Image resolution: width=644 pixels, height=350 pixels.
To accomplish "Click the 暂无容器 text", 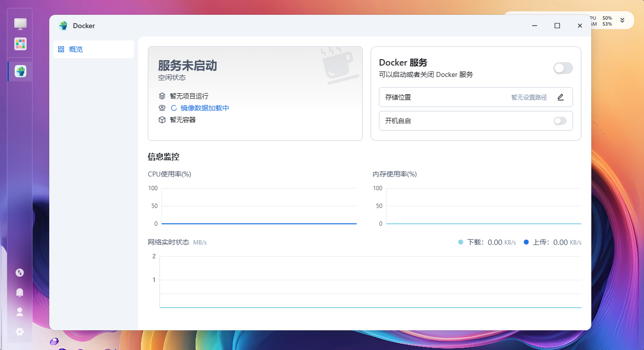I will click(183, 120).
